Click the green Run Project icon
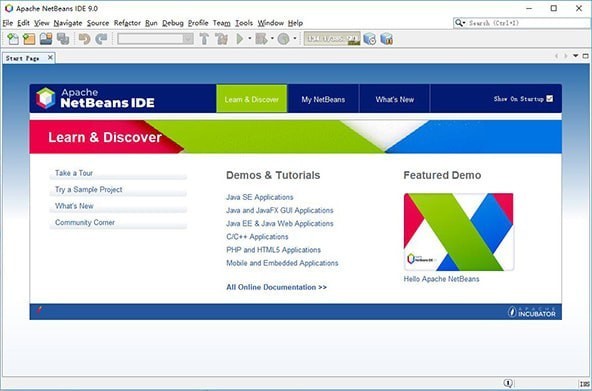This screenshot has height=391, width=592. click(239, 39)
